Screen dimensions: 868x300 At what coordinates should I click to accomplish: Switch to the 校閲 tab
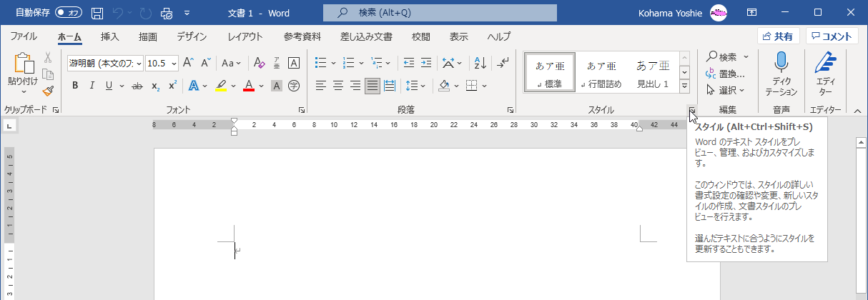421,36
